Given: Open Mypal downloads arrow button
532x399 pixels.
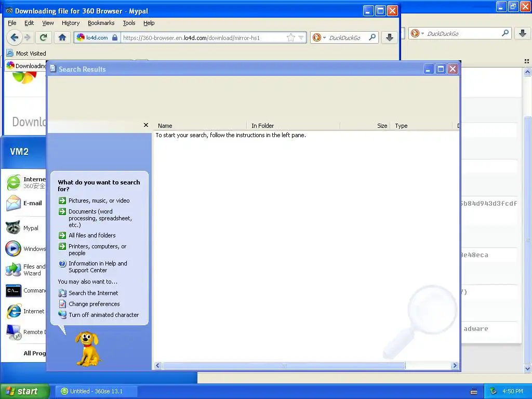Looking at the screenshot, I should [x=390, y=37].
